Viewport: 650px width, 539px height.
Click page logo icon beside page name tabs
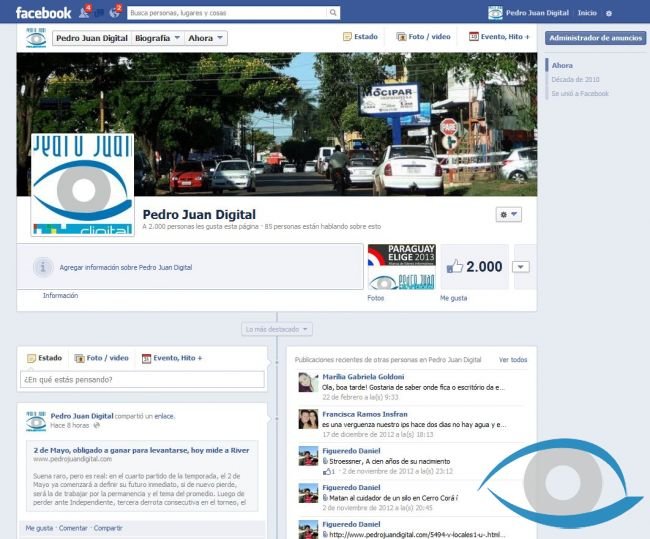tap(36, 38)
